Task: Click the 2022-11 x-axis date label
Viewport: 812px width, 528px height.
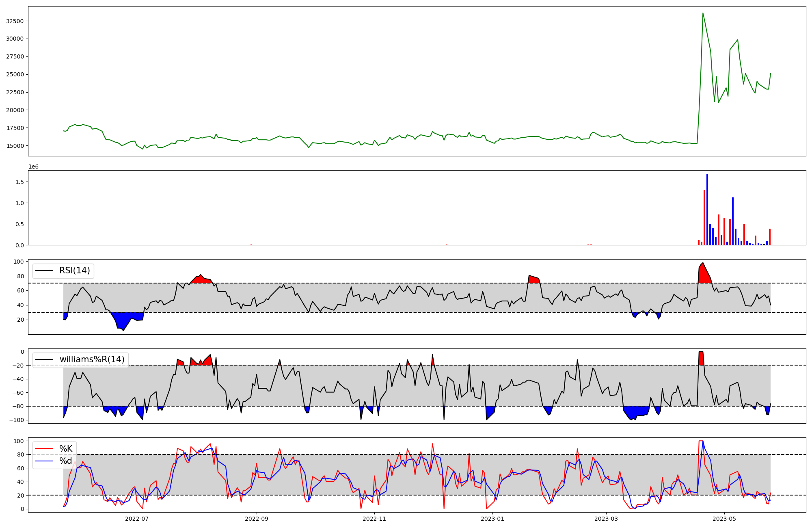Action: point(374,519)
